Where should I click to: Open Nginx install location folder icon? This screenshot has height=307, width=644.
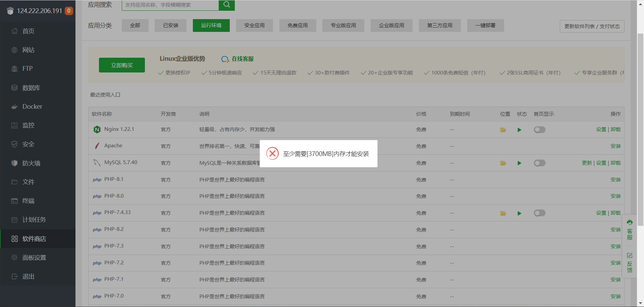tap(503, 130)
